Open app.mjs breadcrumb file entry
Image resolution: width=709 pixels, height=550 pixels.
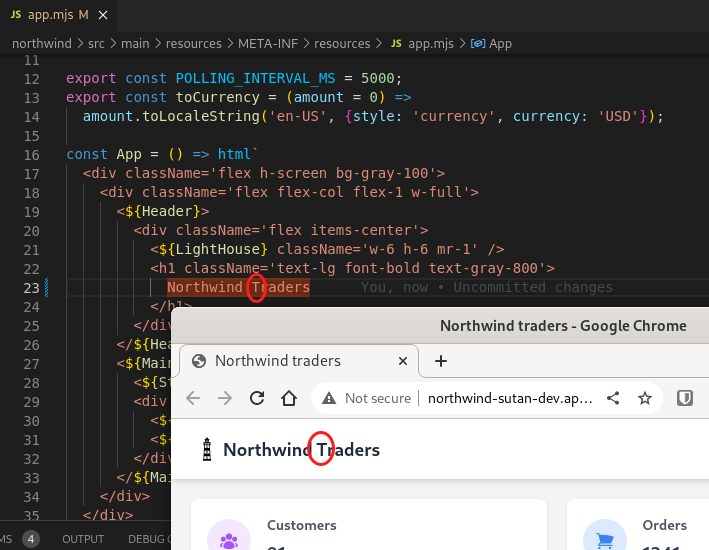(430, 43)
